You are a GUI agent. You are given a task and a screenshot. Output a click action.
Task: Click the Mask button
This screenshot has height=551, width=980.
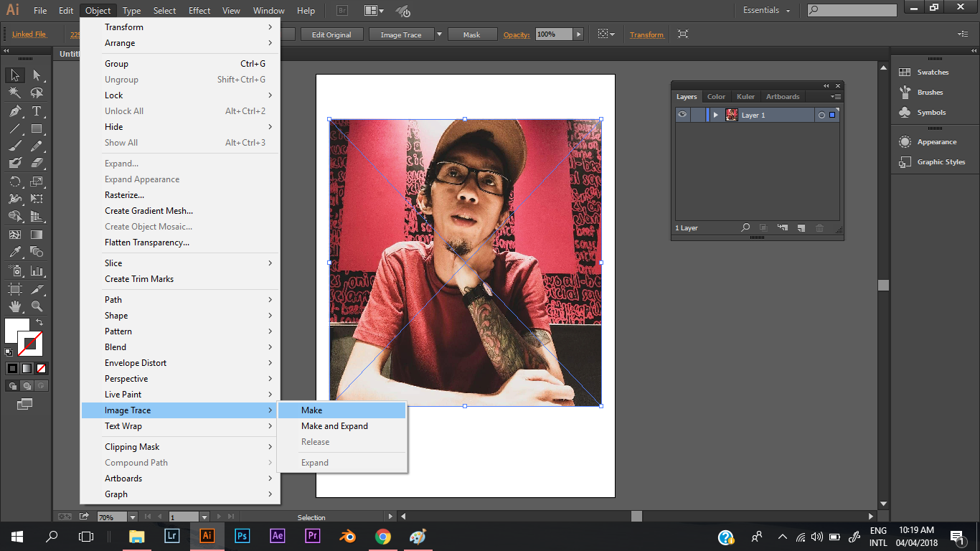pos(471,34)
